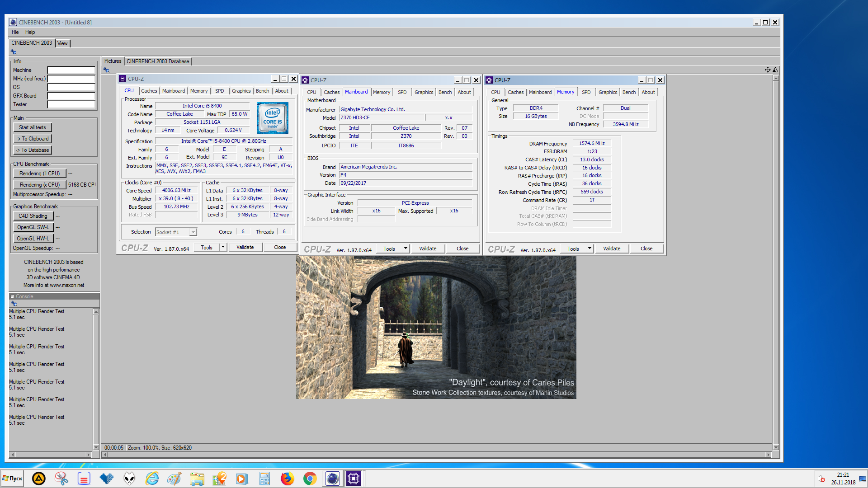
Task: Open Firefox from the taskbar
Action: click(287, 479)
